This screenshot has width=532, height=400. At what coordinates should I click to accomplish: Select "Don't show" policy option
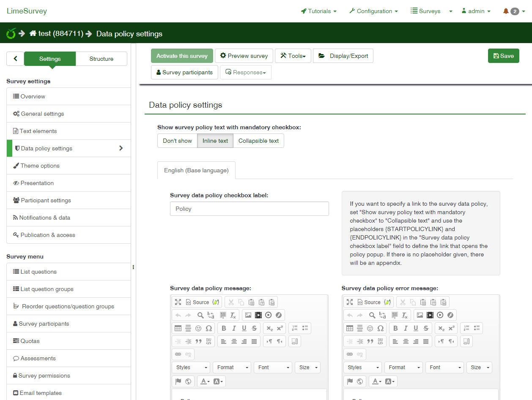coord(177,141)
